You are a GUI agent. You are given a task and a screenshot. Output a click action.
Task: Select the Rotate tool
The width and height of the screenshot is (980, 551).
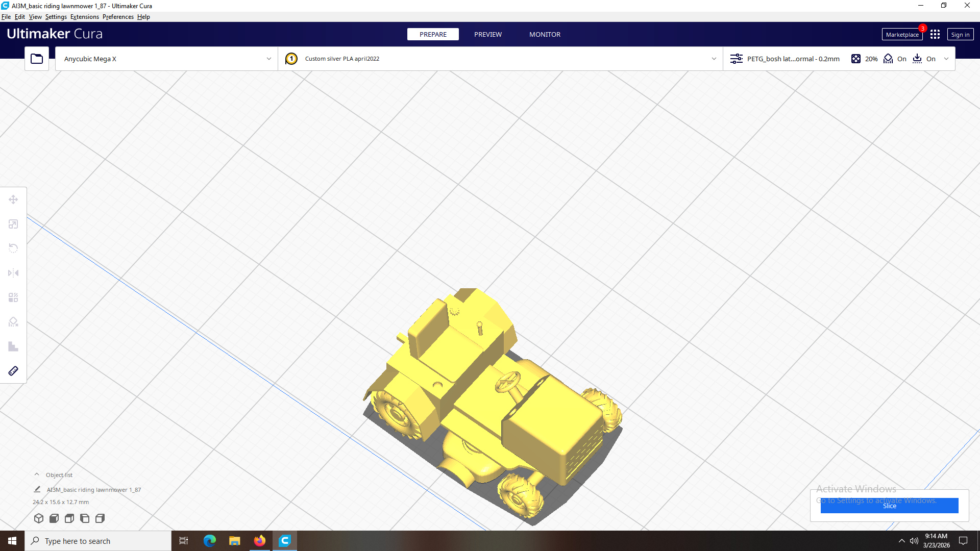coord(13,248)
